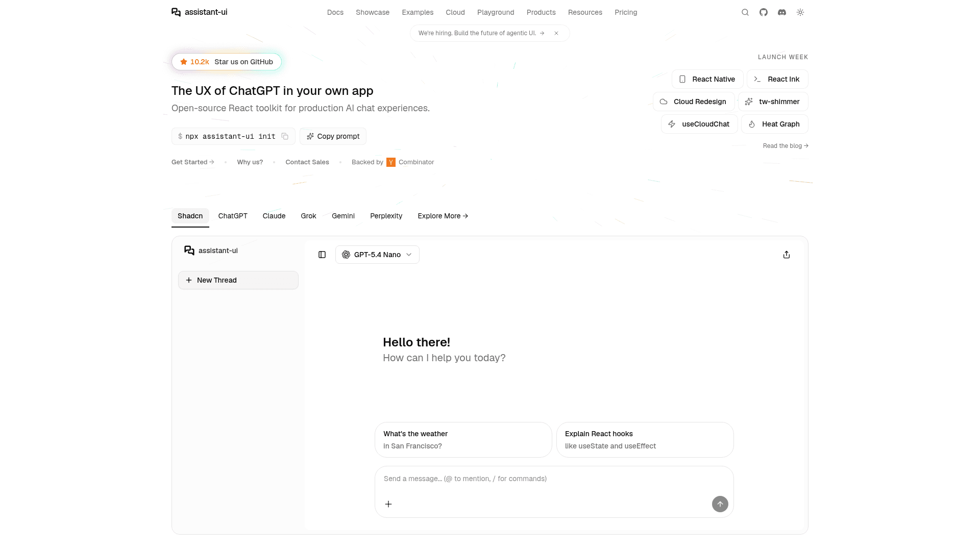The height and width of the screenshot is (551, 980).
Task: Choose the Explain React hooks suggestion
Action: pos(645,440)
